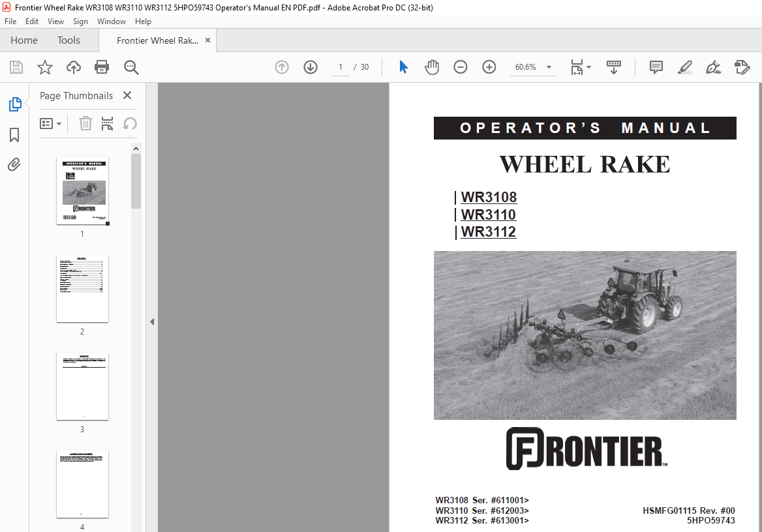Click WR3112 Ser. #613001> text
The height and width of the screenshot is (532, 762).
coord(481,520)
